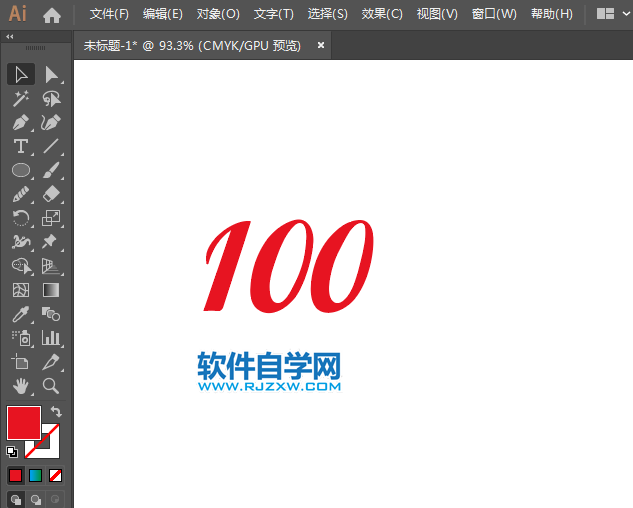The height and width of the screenshot is (508, 633).
Task: Click the Illustrator home icon
Action: pyautogui.click(x=52, y=15)
